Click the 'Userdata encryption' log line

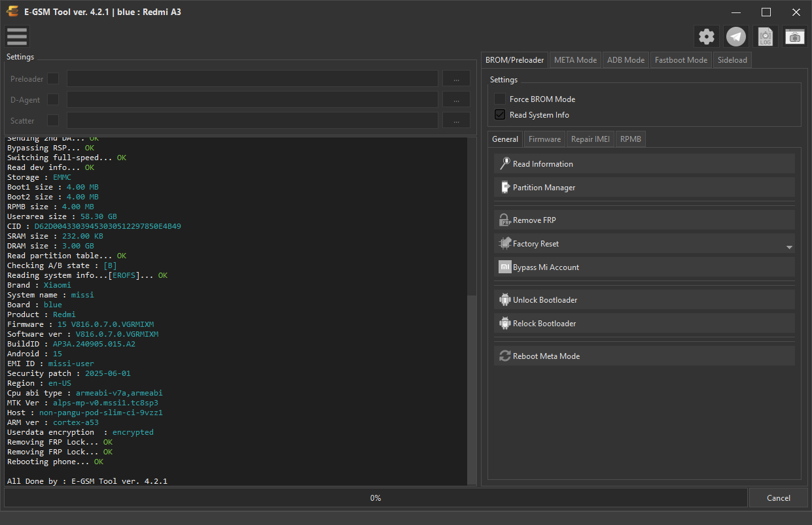point(80,432)
